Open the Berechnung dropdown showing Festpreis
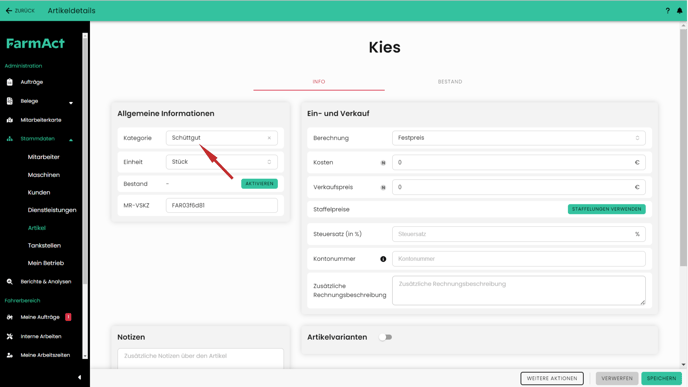 pos(519,138)
